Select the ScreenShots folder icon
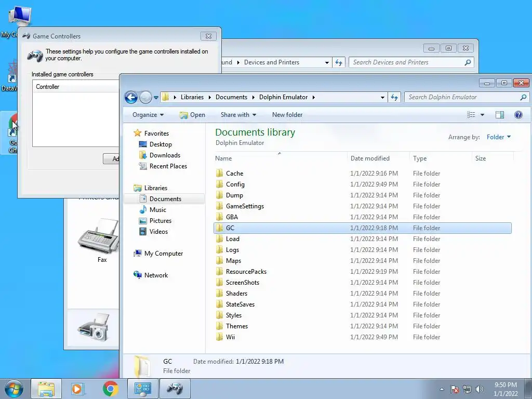The height and width of the screenshot is (399, 532). click(x=220, y=282)
